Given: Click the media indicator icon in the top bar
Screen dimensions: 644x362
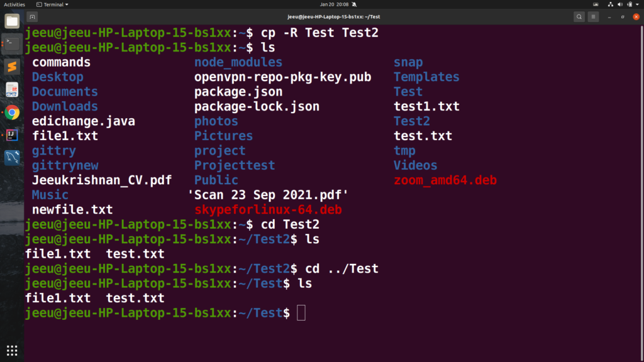Looking at the screenshot, I should [x=595, y=4].
